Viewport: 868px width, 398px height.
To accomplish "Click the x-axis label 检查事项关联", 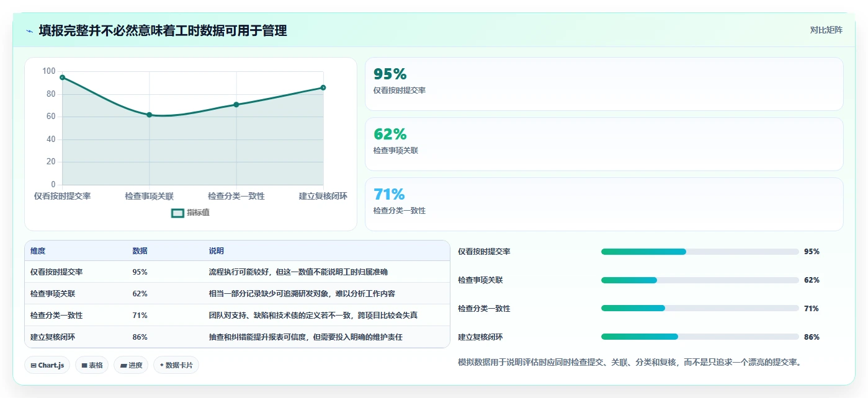I will [x=150, y=196].
